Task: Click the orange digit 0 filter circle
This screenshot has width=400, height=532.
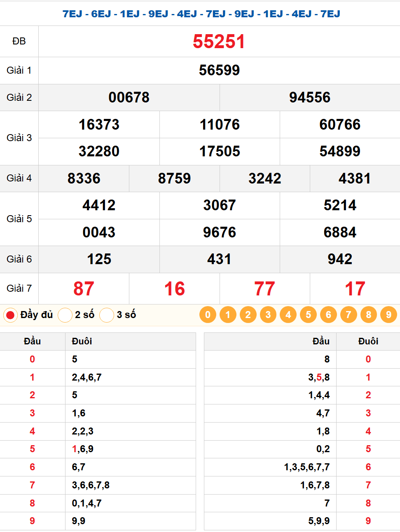Action: point(208,315)
